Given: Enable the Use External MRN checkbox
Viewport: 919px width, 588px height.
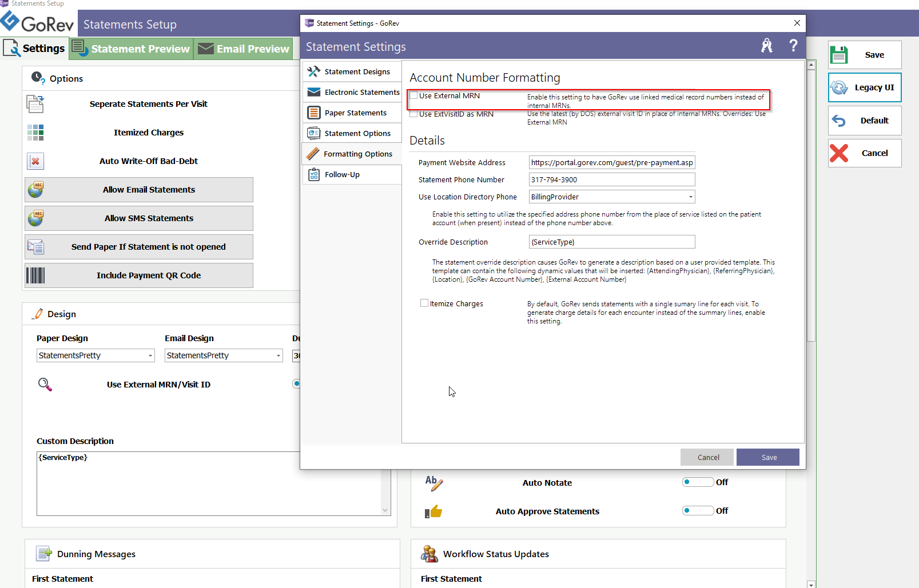Looking at the screenshot, I should pyautogui.click(x=413, y=95).
